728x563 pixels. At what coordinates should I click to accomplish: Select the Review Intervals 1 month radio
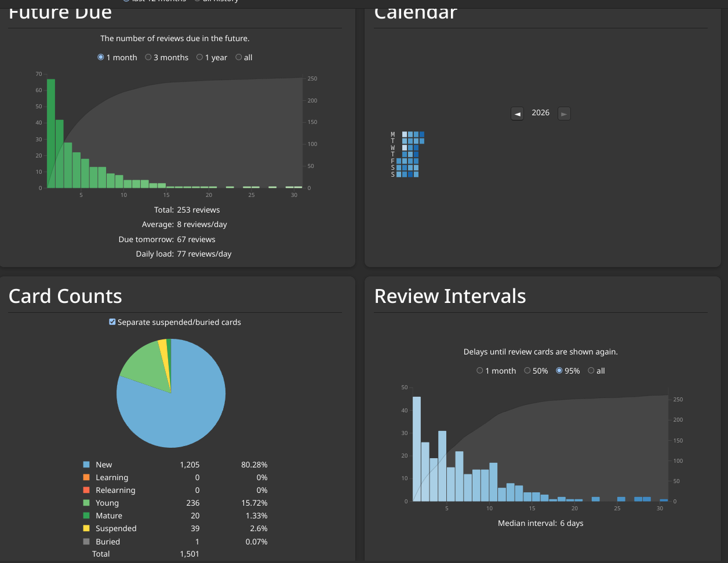coord(480,371)
